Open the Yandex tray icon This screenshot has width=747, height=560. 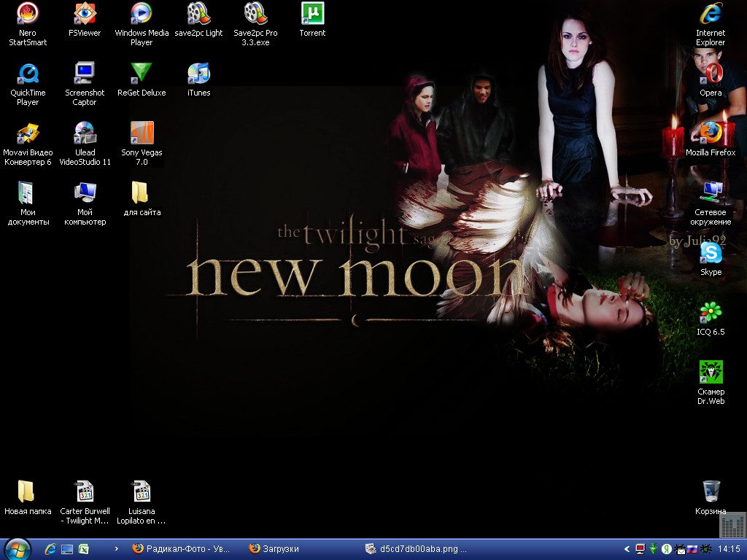pyautogui.click(x=667, y=549)
